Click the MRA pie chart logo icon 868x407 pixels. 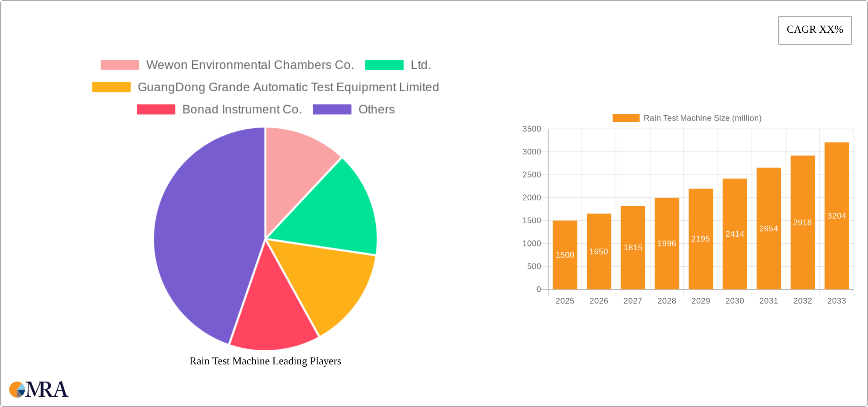[17, 389]
